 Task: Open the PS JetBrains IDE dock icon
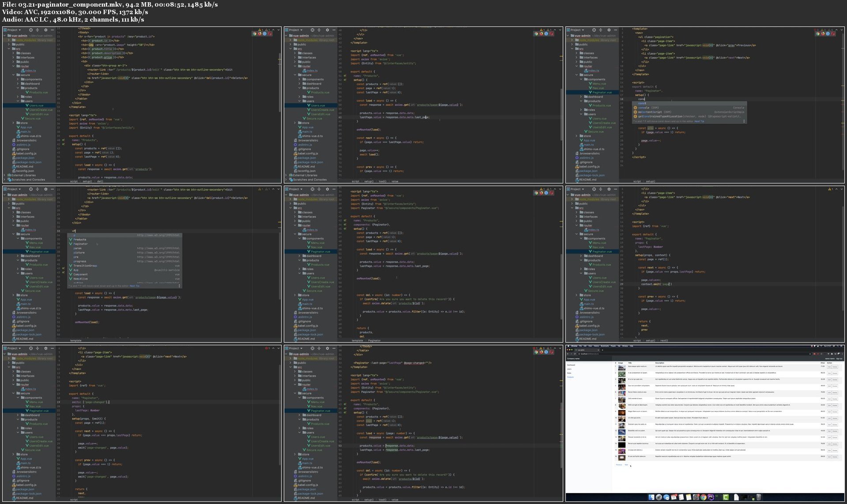(x=711, y=497)
